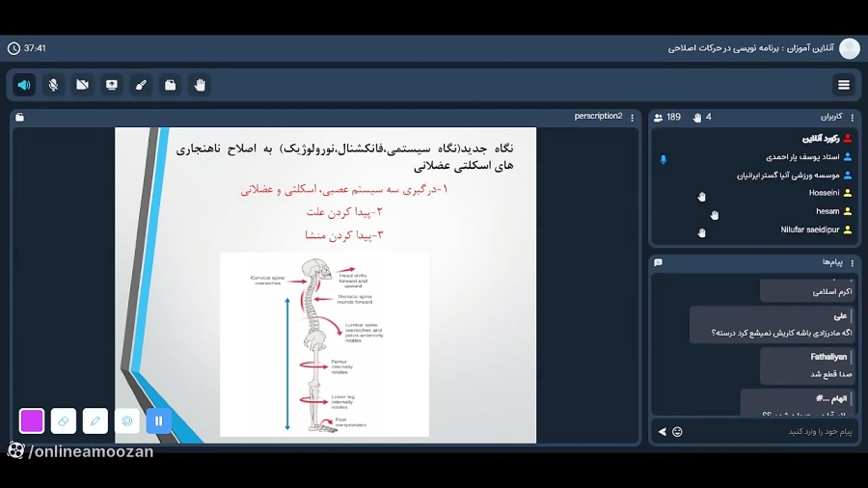Click the کاربران panel title
868x488 pixels.
(831, 117)
